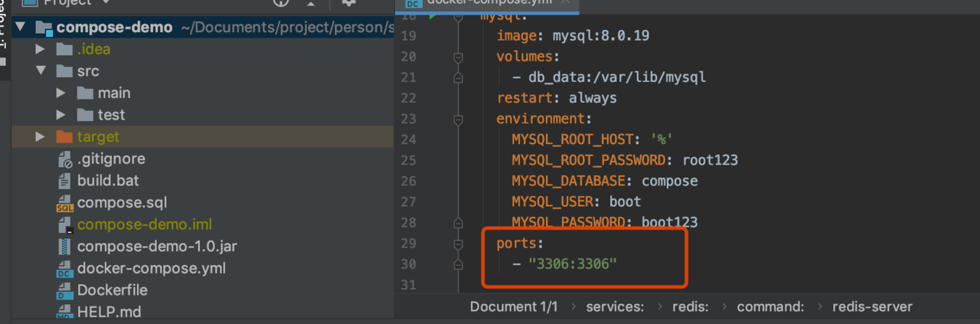Expand the .idea folder arrow
This screenshot has width=980, height=324.
[x=41, y=50]
